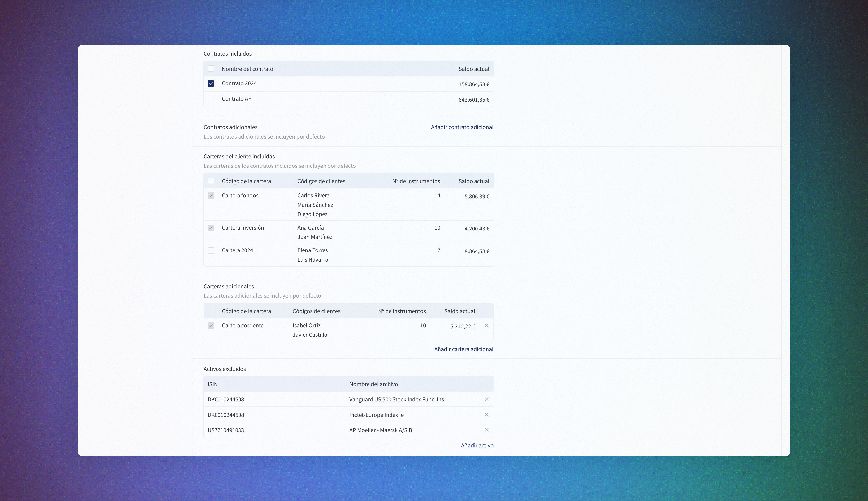Delete Pictet-Europe Index Ie excluded asset
Screen dimensions: 868x501
tap(486, 415)
